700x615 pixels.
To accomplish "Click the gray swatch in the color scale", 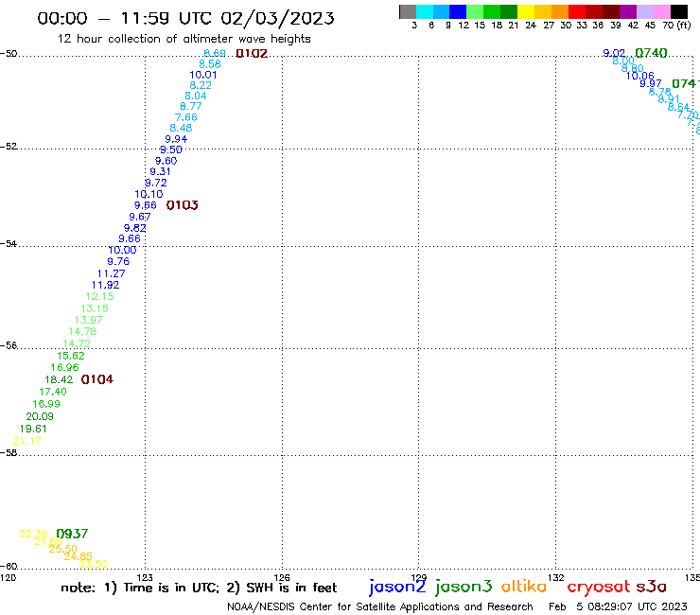I will coord(408,11).
